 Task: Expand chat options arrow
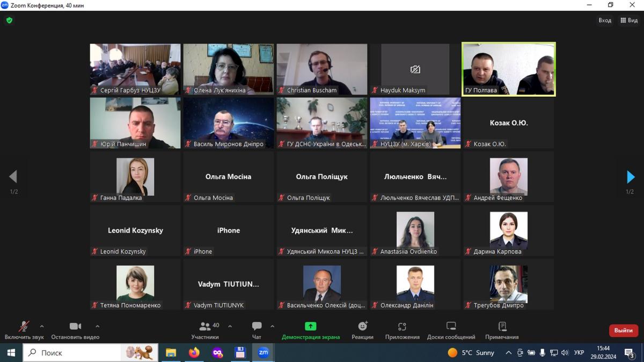272,326
